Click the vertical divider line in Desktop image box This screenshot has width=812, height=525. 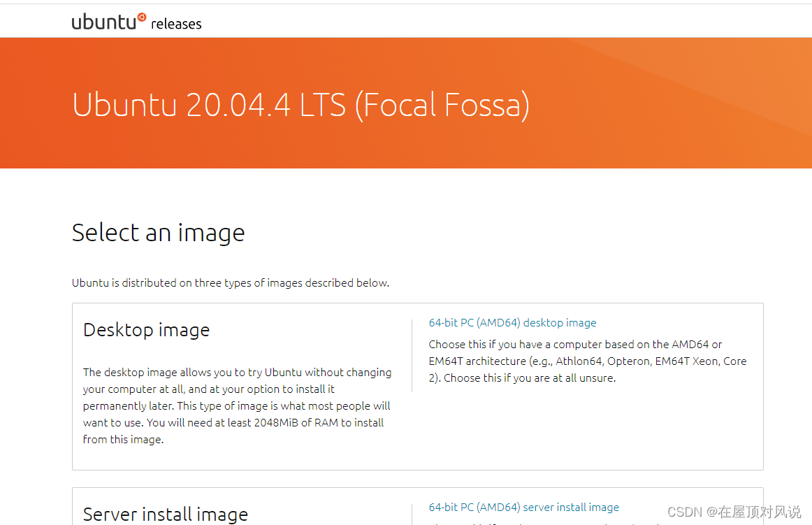pos(412,356)
